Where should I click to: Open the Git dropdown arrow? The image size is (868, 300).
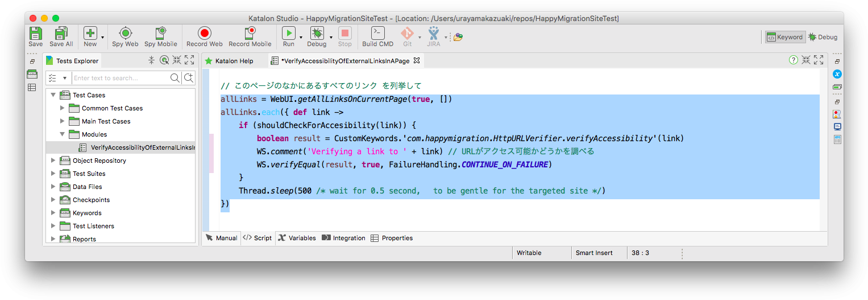coord(420,37)
